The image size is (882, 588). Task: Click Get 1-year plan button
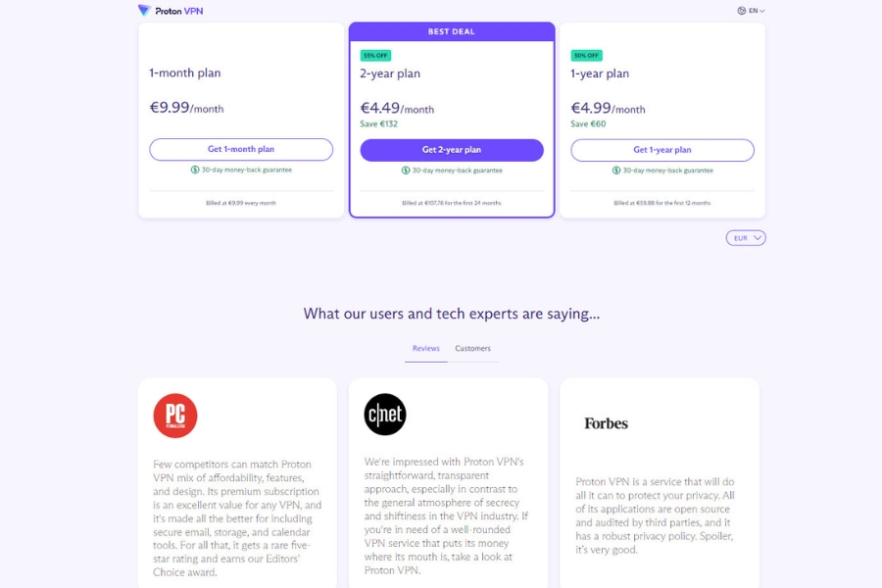click(662, 150)
